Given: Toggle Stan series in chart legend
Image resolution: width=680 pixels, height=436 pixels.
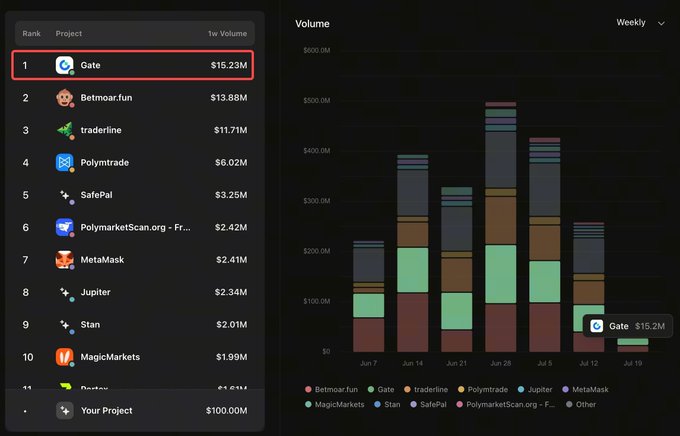Looking at the screenshot, I should 387,404.
